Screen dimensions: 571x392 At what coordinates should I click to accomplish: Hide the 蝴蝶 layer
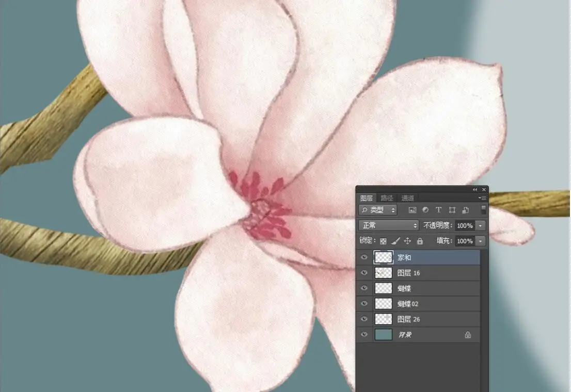tap(364, 288)
